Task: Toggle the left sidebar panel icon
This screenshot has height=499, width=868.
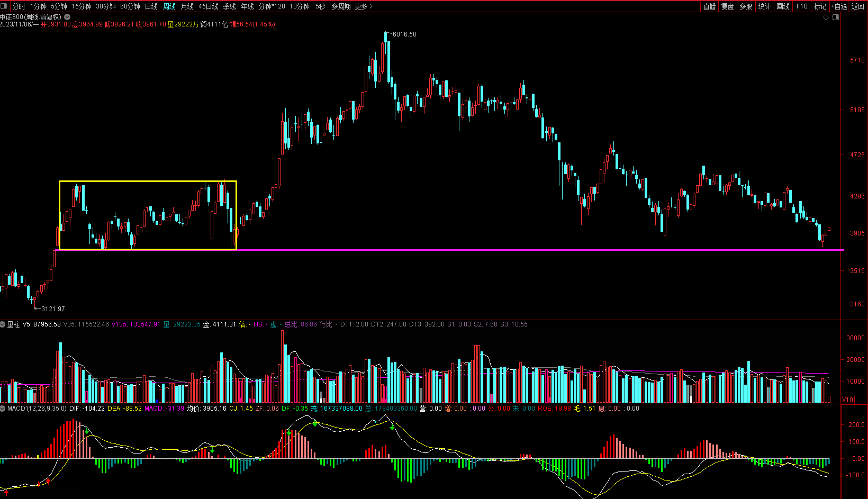Action: coord(4,6)
